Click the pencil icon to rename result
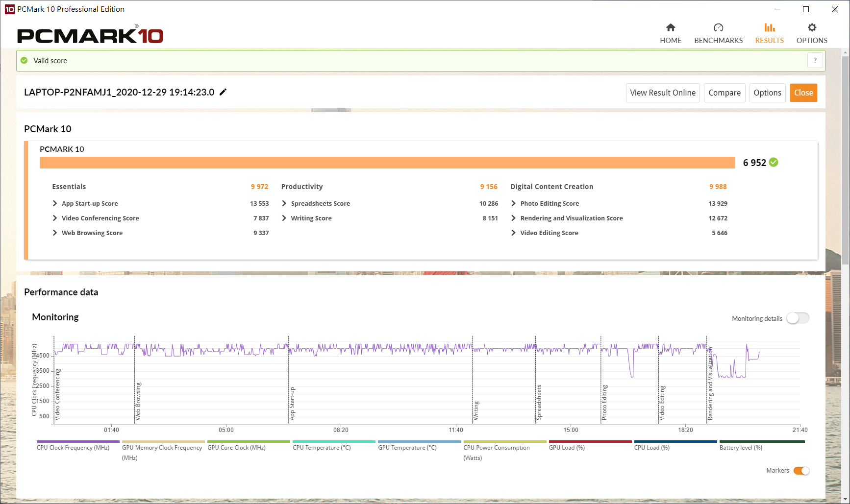 223,92
